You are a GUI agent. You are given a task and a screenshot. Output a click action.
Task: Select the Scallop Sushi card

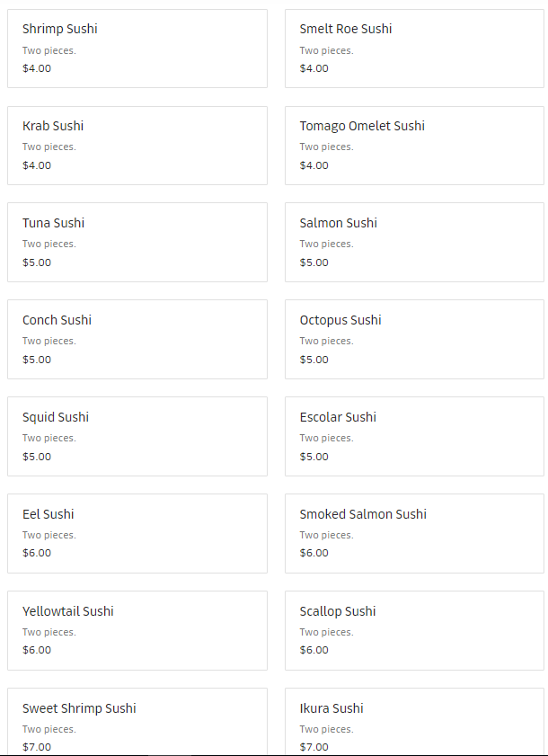[414, 630]
